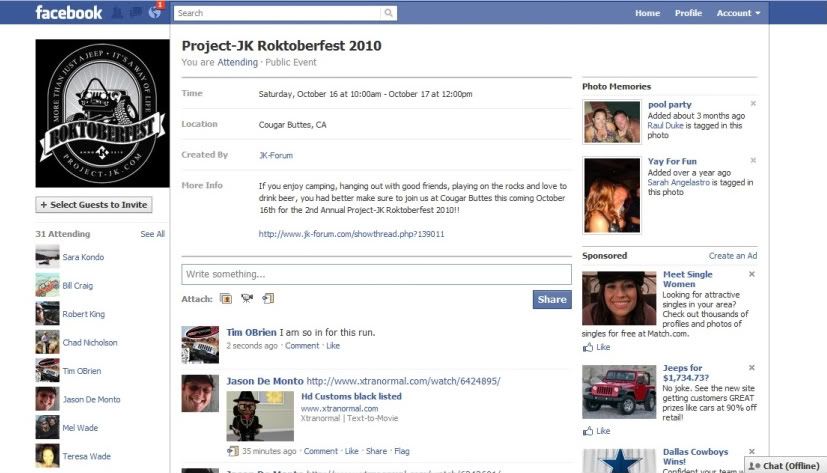This screenshot has height=473, width=827.
Task: Open the Jeeps for $1,734.73 ad title
Action: click(x=686, y=372)
